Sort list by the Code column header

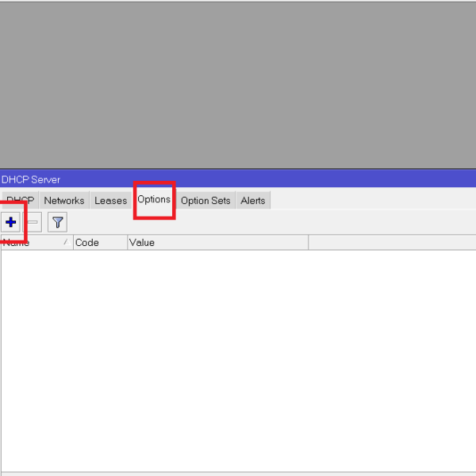(99, 243)
